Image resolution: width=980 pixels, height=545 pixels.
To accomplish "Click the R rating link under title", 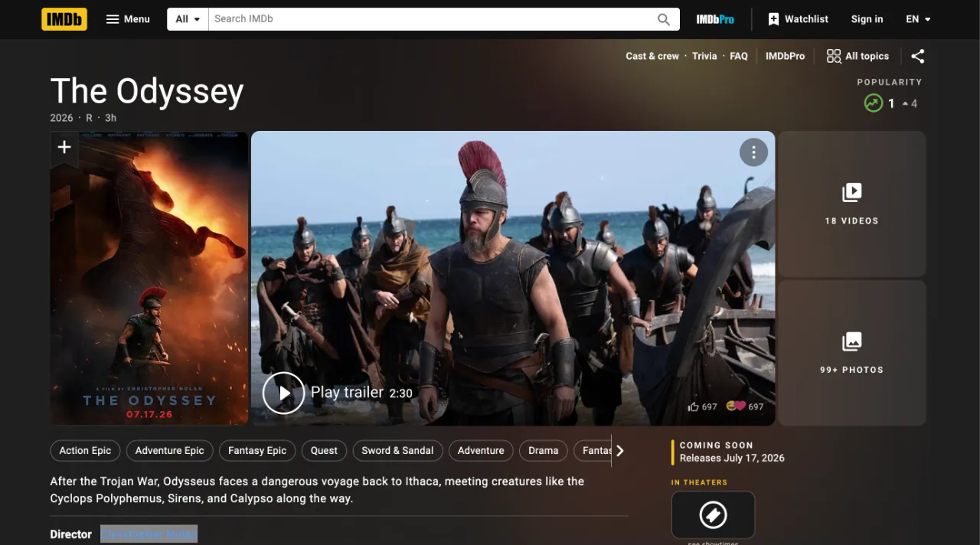I will tap(89, 118).
